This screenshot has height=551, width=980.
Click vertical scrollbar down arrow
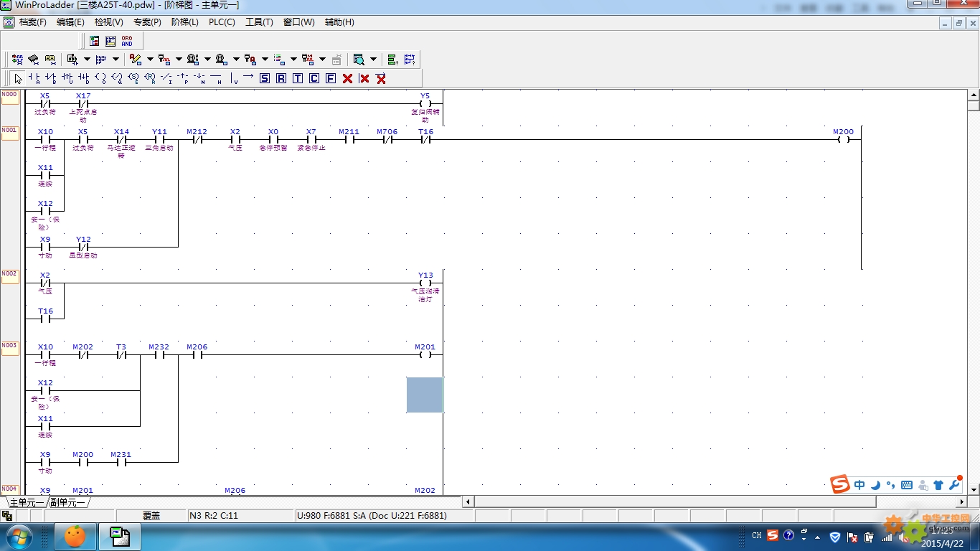(x=974, y=490)
